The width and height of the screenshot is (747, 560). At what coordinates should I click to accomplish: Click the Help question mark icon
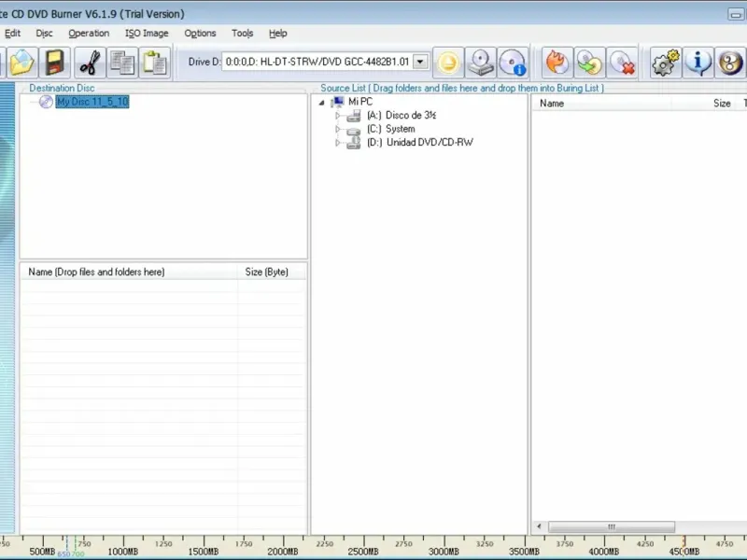(x=730, y=63)
